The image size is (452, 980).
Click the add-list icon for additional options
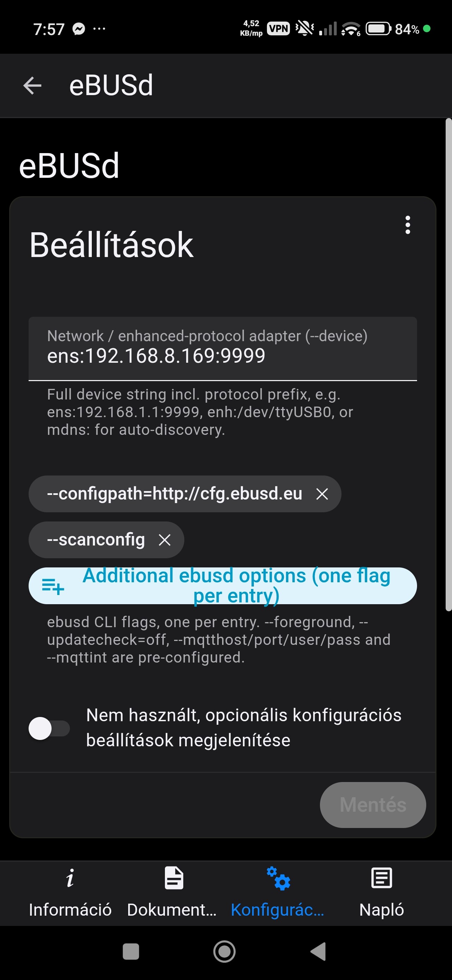tap(53, 586)
